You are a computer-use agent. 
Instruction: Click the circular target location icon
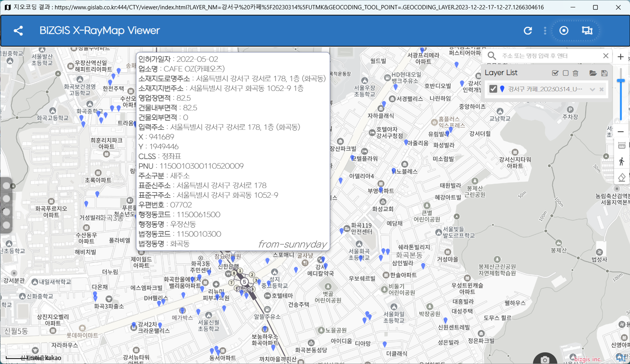pyautogui.click(x=564, y=30)
